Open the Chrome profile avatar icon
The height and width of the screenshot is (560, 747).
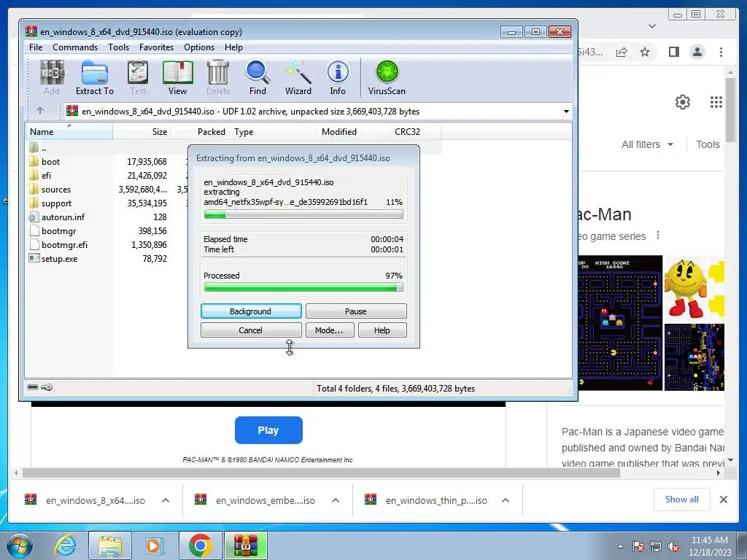(x=697, y=52)
